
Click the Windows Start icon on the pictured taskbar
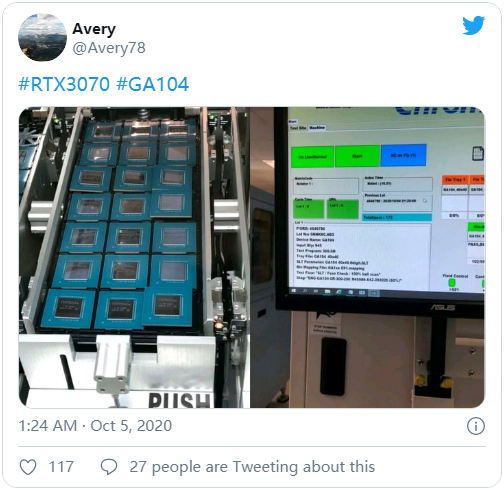pos(294,291)
